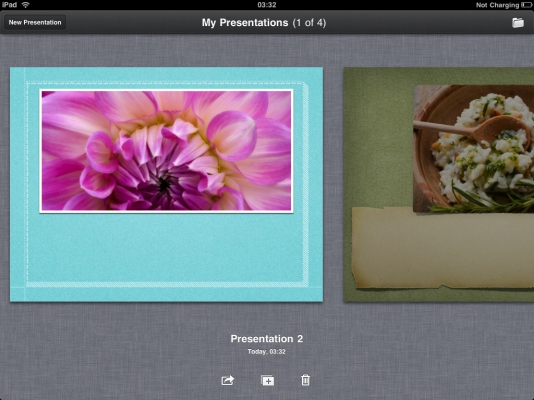This screenshot has height=400, width=534.
Task: Duplicate the presentation with the plus icon
Action: point(267,380)
